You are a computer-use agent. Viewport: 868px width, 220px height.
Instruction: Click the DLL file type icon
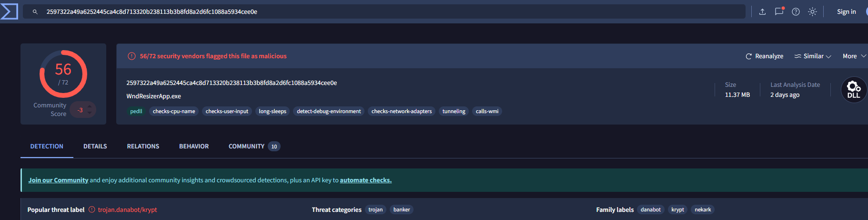point(854,90)
